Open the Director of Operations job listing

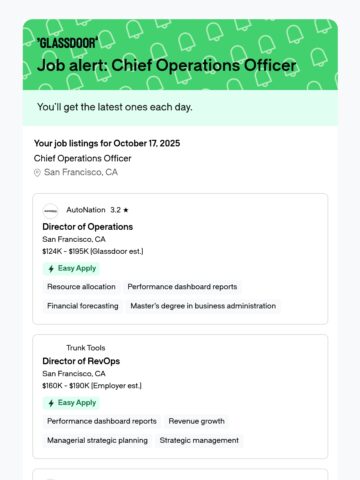(x=88, y=227)
